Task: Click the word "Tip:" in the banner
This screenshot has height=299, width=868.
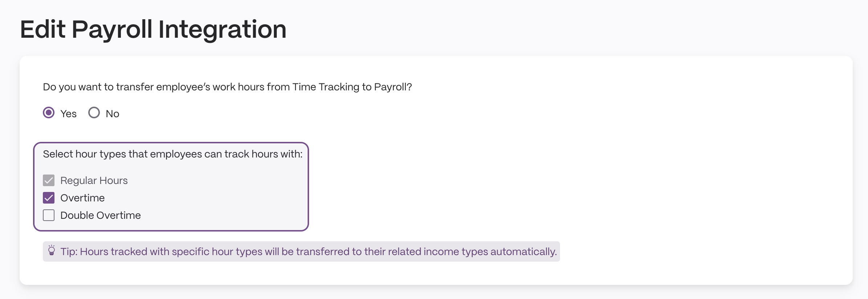Action: tap(69, 251)
